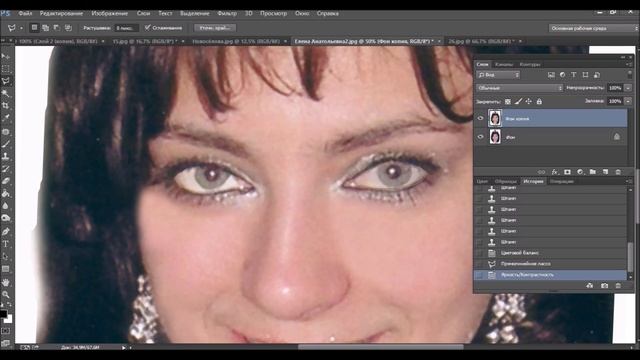640x360 pixels.
Task: Select the Move tool in the toolbox
Action: pos(6,56)
